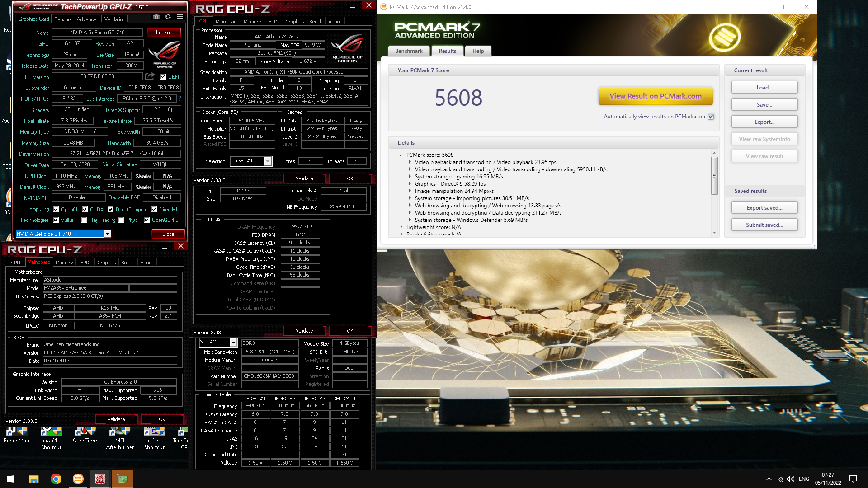Launch Google Chrome from the taskbar
This screenshot has height=488, width=868.
point(56,479)
